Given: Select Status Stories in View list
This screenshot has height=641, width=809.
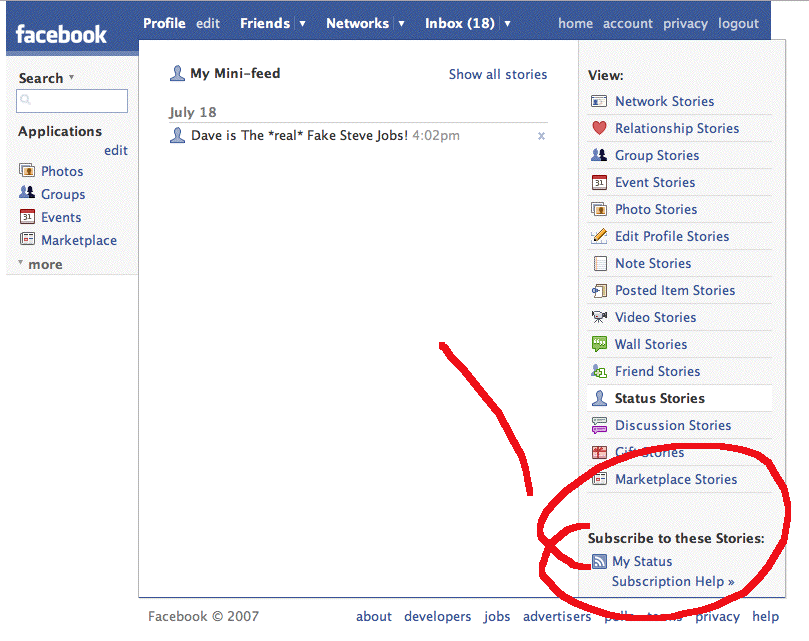Looking at the screenshot, I should click(659, 398).
